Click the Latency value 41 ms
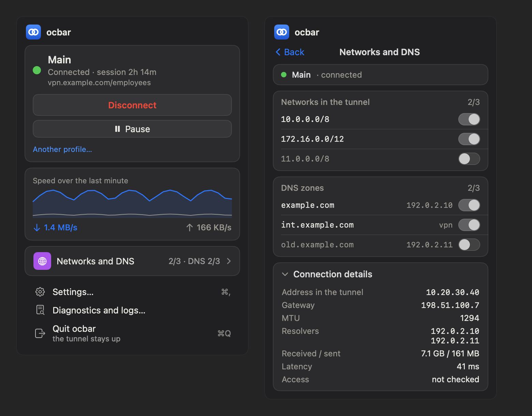532x416 pixels. point(468,367)
